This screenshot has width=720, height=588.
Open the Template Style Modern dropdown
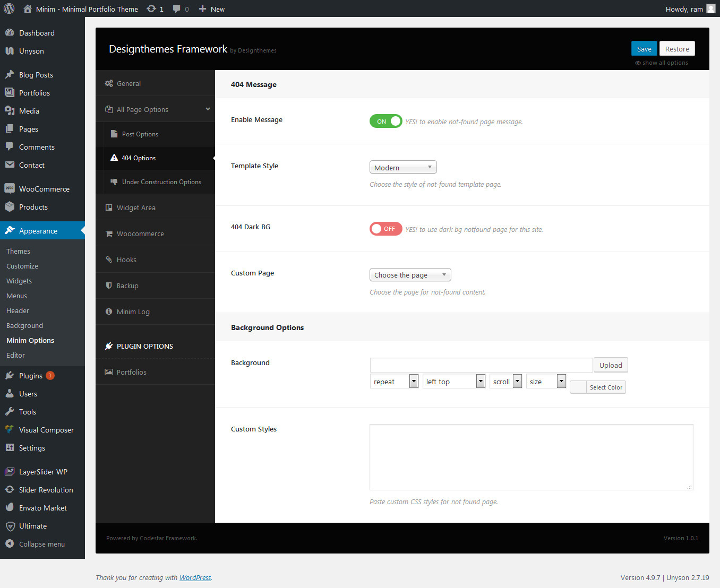pyautogui.click(x=403, y=167)
